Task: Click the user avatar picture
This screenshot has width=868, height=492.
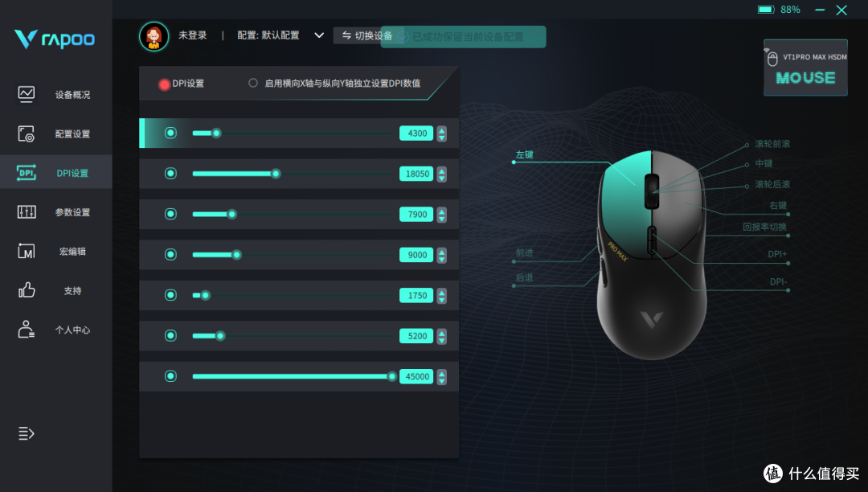Action: pos(154,36)
